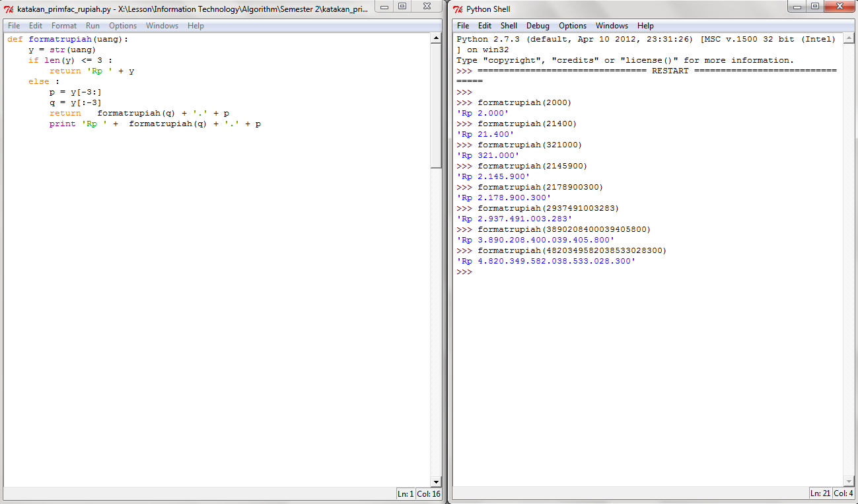Click the line starting with "print 'Rp '"
Viewport: 858px width, 504px height.
[155, 124]
